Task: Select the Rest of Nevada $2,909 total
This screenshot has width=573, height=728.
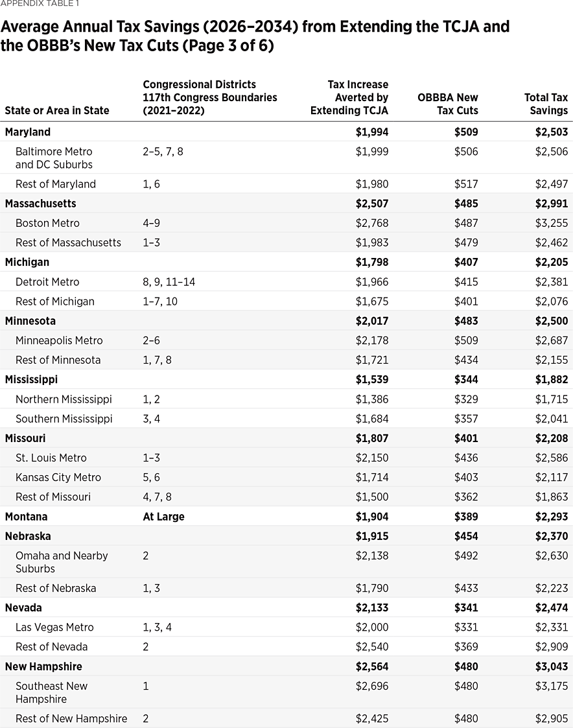Action: tap(552, 646)
